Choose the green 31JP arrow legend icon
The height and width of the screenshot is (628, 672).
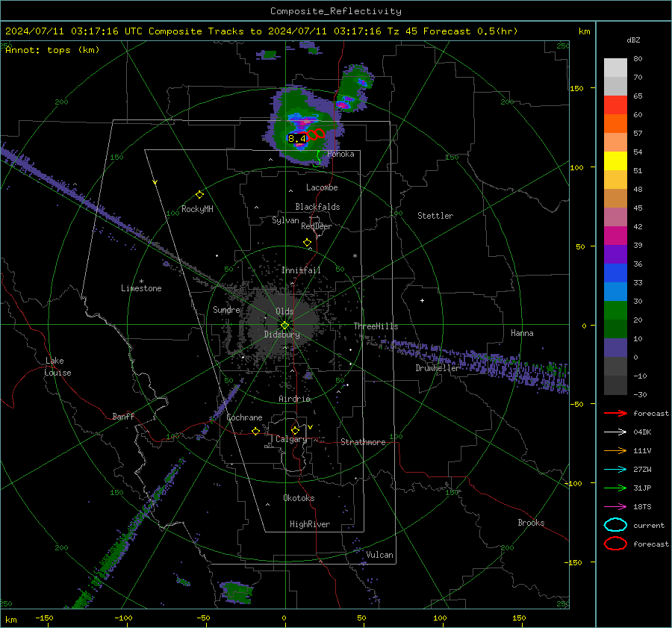tap(615, 488)
